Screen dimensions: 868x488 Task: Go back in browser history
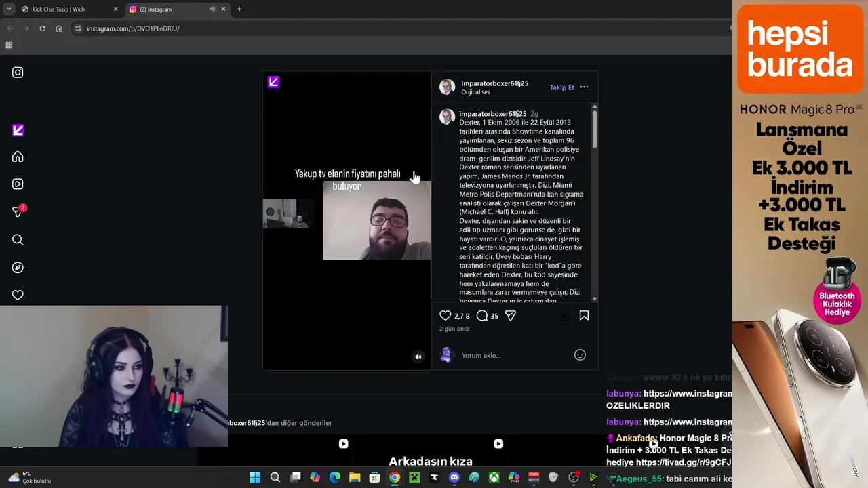point(9,28)
